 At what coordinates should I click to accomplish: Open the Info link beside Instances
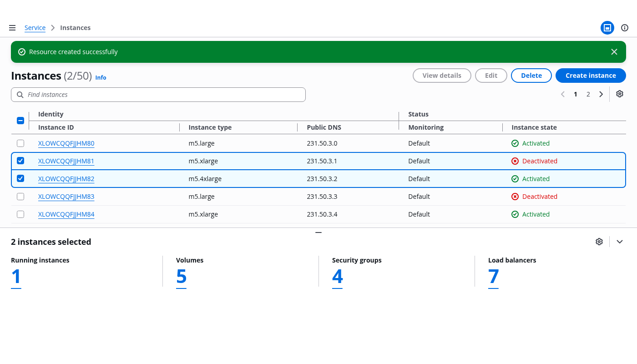(x=101, y=77)
